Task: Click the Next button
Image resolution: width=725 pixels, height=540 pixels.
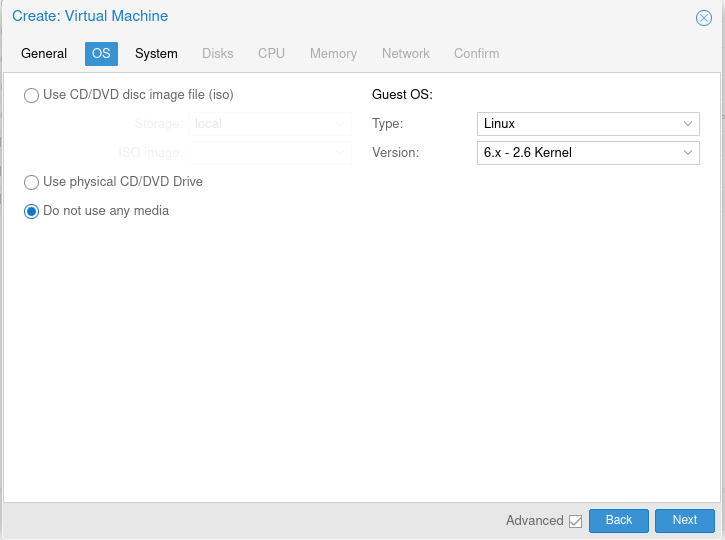Action: (684, 520)
